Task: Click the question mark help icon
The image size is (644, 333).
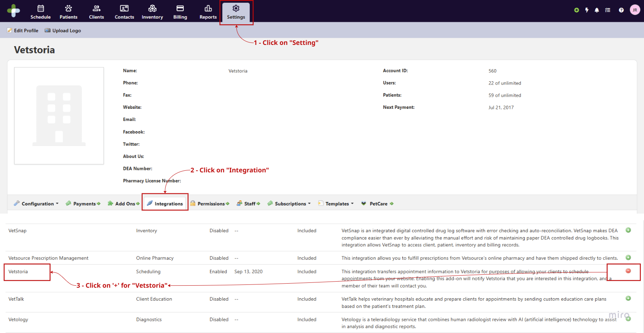Action: point(621,10)
